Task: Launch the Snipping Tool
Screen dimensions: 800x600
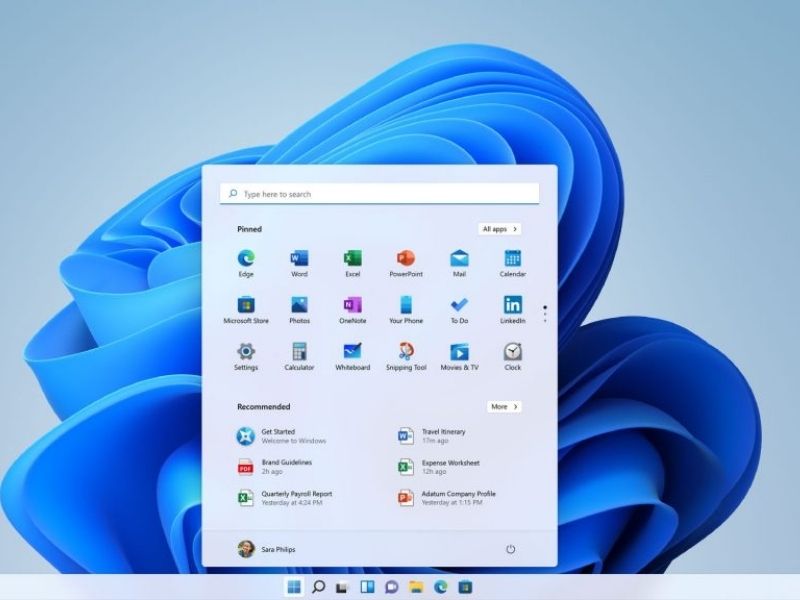Action: pyautogui.click(x=406, y=357)
